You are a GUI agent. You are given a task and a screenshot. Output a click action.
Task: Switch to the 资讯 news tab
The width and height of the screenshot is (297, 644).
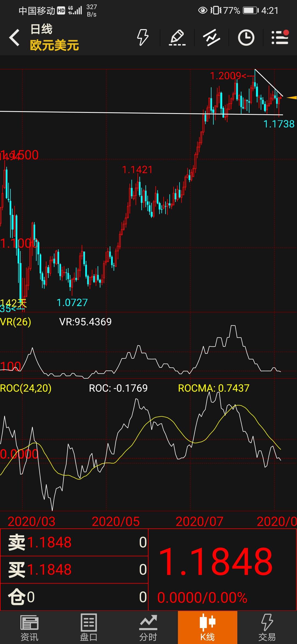[29, 627]
